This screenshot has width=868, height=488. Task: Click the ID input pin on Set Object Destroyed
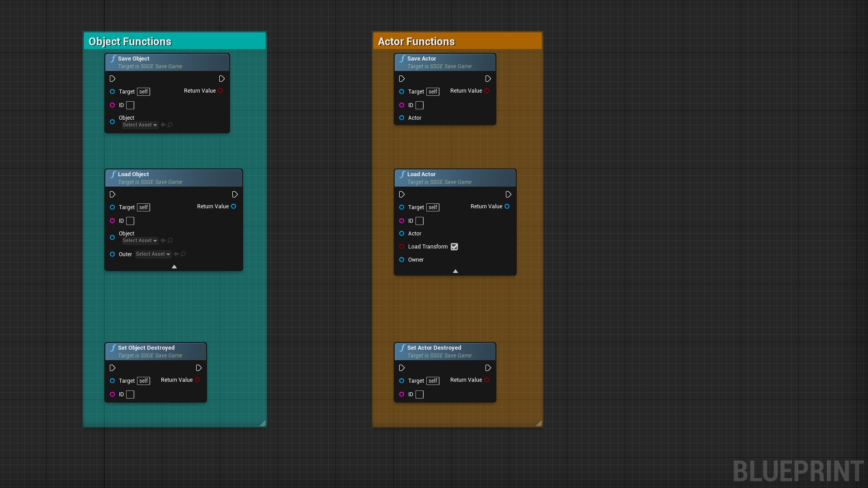tap(113, 394)
